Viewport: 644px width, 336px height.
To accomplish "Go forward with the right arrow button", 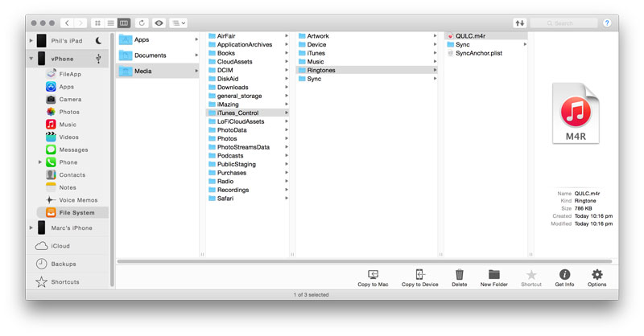I will (x=81, y=23).
